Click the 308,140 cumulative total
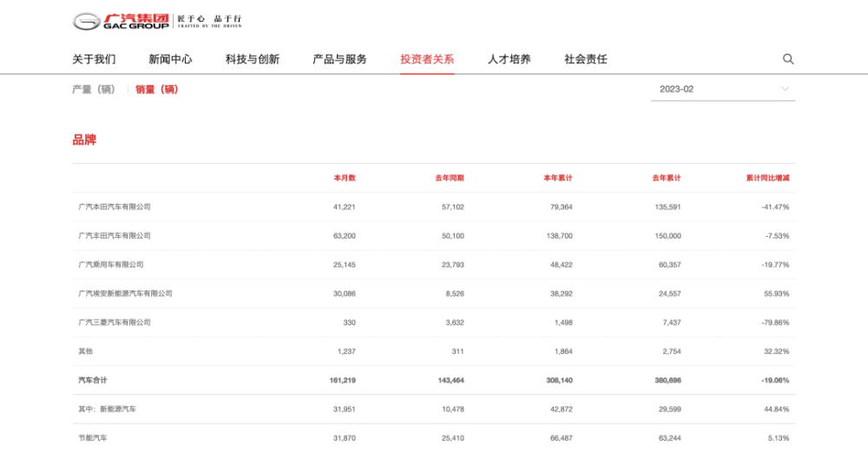 pyautogui.click(x=560, y=380)
